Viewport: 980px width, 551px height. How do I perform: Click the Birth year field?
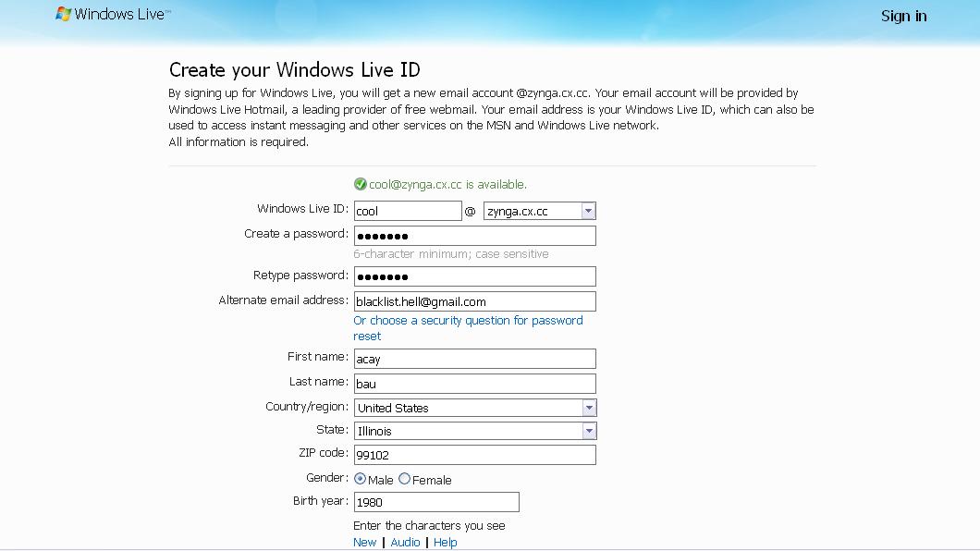pyautogui.click(x=436, y=502)
